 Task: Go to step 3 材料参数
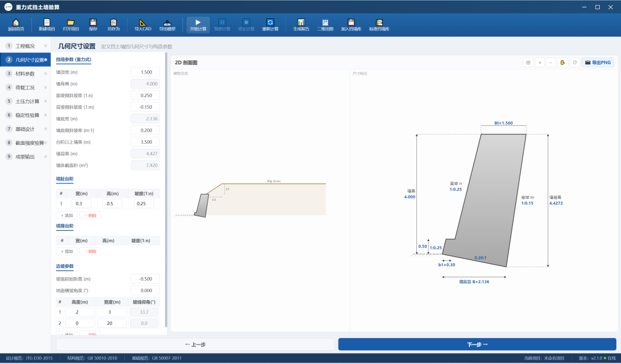coord(25,74)
